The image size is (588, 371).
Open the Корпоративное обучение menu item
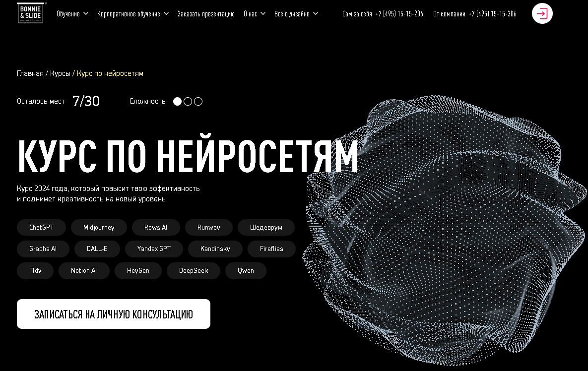[129, 14]
